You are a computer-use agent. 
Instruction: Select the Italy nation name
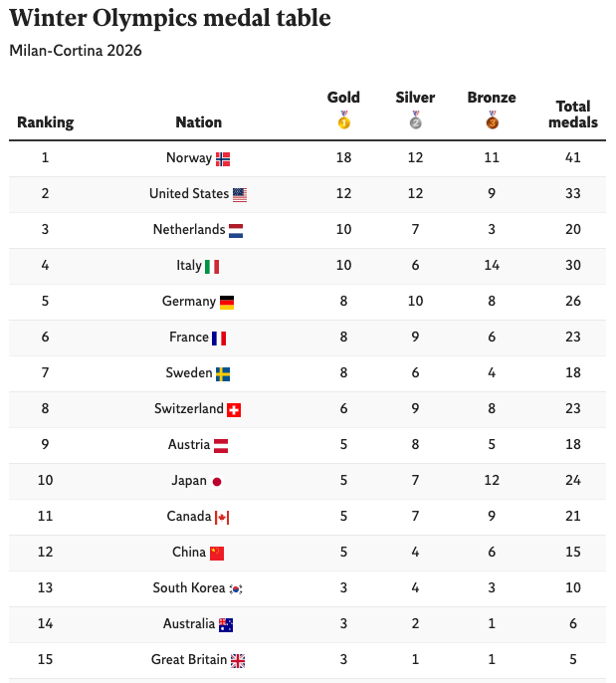[x=189, y=265]
